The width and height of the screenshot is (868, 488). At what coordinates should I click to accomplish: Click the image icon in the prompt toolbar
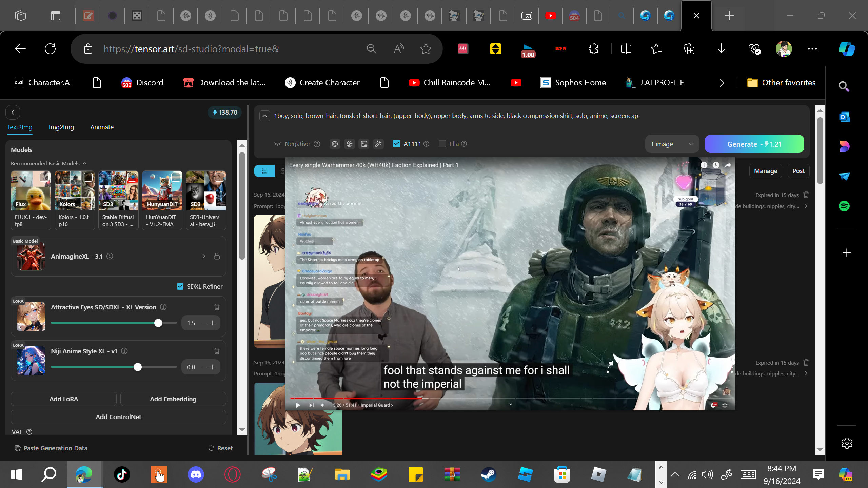(364, 144)
